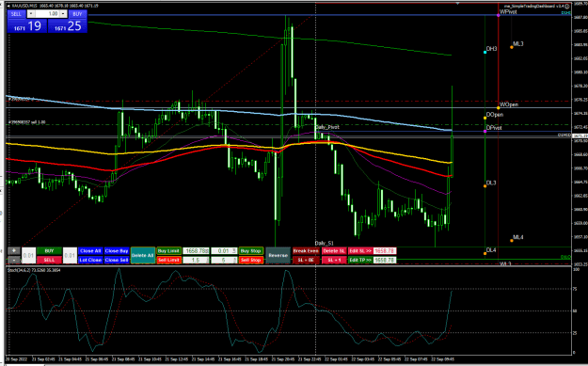Click the ML3 level label
Screen dimensions: 588x366
click(517, 44)
